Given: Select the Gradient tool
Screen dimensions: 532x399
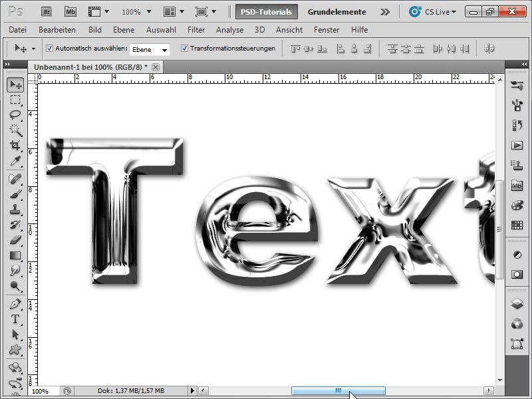Looking at the screenshot, I should pos(15,255).
